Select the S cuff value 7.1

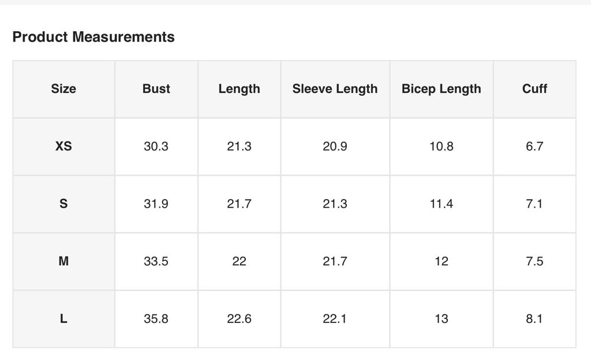coord(534,204)
